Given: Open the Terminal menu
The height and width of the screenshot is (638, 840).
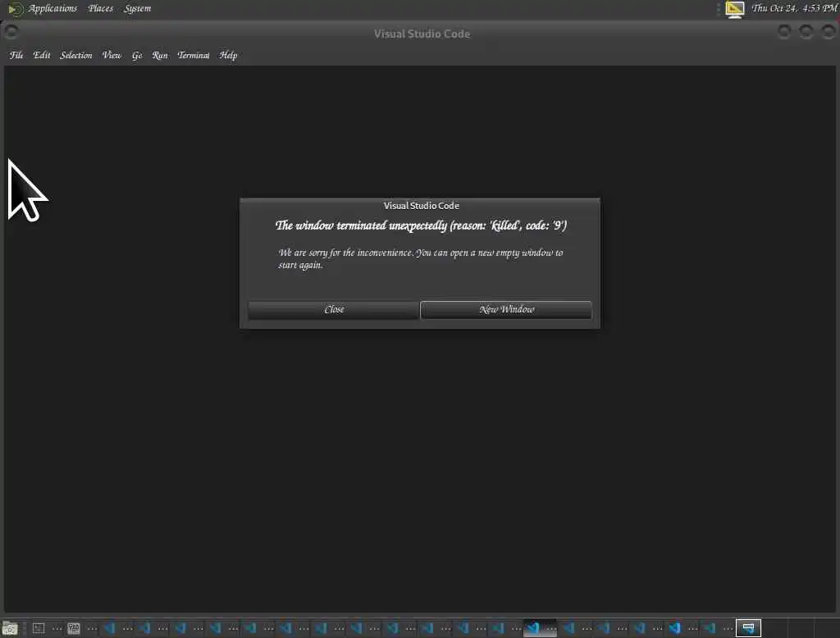Looking at the screenshot, I should pyautogui.click(x=194, y=55).
